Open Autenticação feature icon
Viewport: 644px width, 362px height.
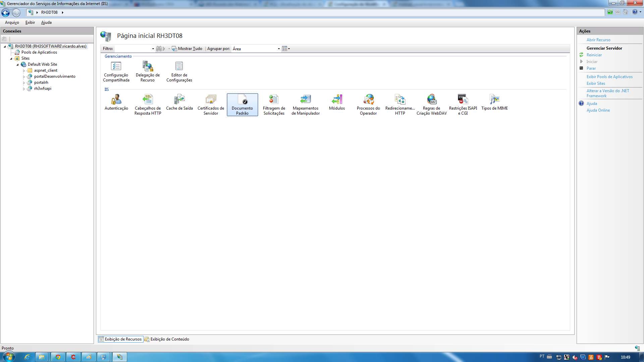pyautogui.click(x=116, y=103)
